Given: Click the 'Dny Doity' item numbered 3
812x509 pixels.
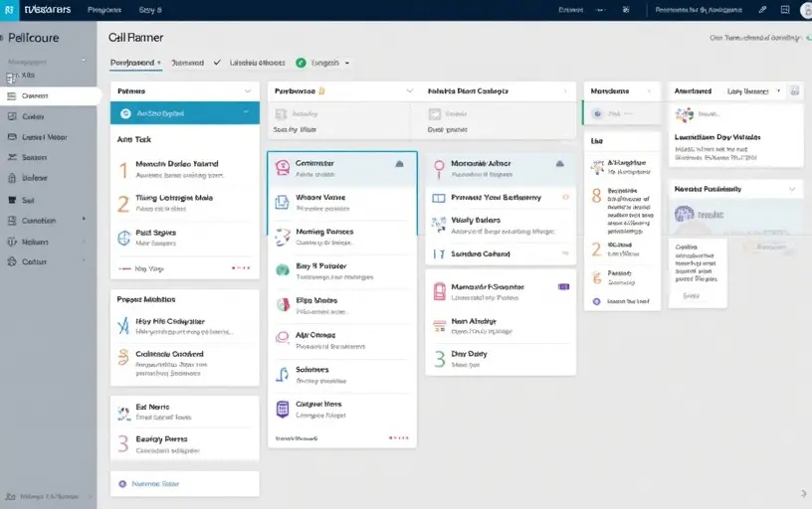Looking at the screenshot, I should (501, 359).
